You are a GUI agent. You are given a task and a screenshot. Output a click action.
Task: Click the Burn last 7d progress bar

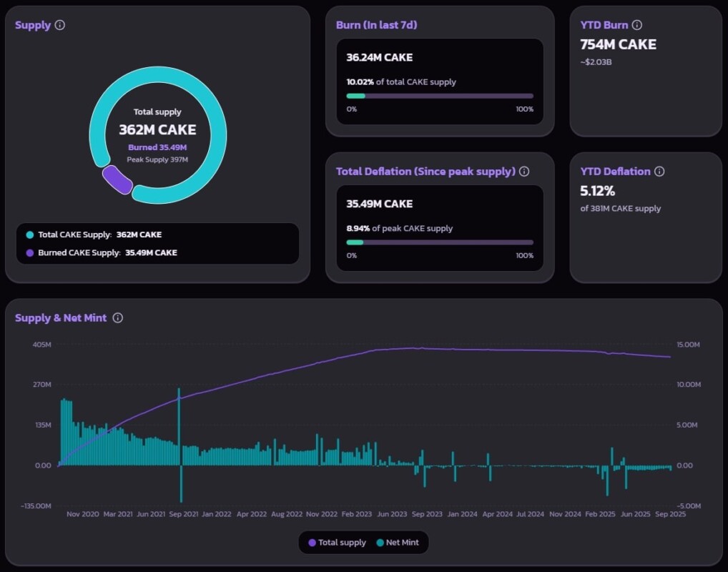(440, 96)
